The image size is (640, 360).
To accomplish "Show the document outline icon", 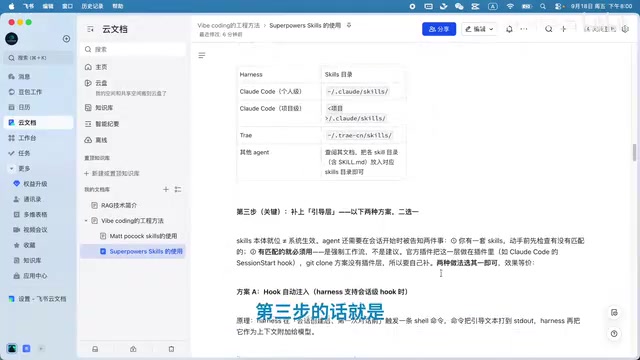I will point(202,56).
